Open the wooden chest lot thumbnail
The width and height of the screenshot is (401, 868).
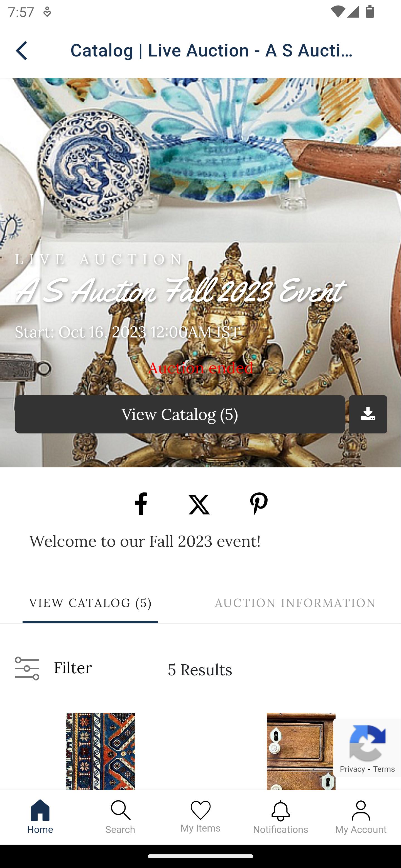click(x=301, y=751)
